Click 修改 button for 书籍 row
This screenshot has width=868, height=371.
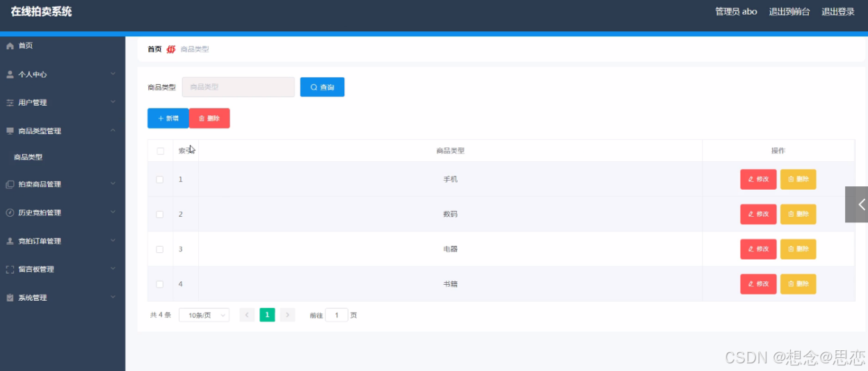click(758, 284)
